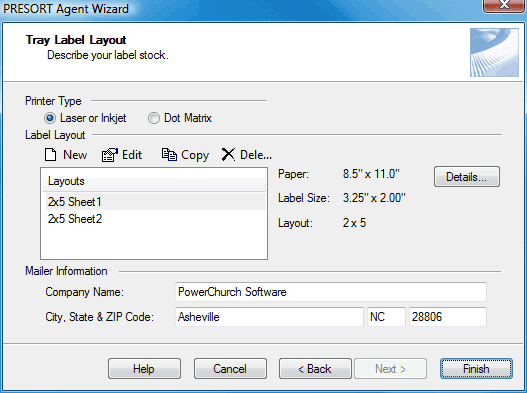This screenshot has height=393, width=527.
Task: Open Help for the wizard
Action: [144, 369]
